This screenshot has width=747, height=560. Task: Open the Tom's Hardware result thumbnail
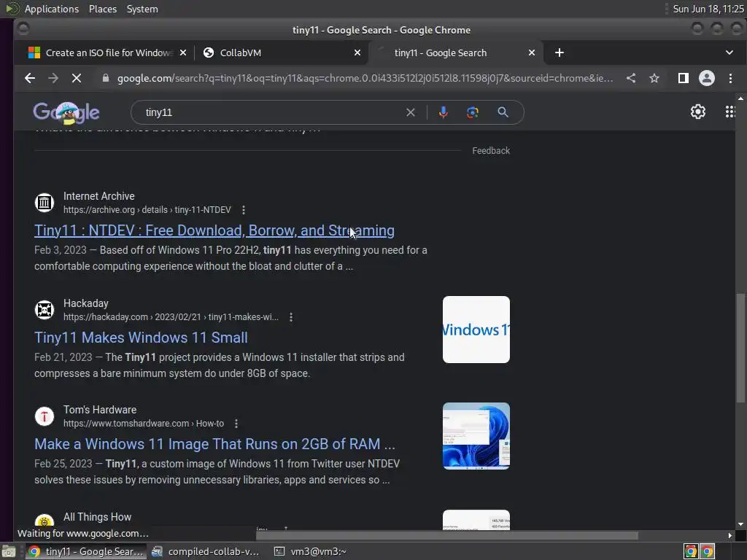[x=476, y=436]
